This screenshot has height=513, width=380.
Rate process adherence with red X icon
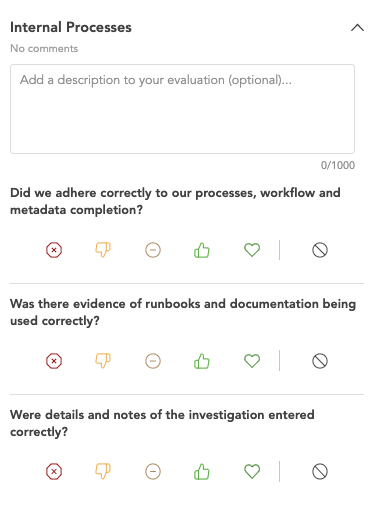click(x=54, y=250)
